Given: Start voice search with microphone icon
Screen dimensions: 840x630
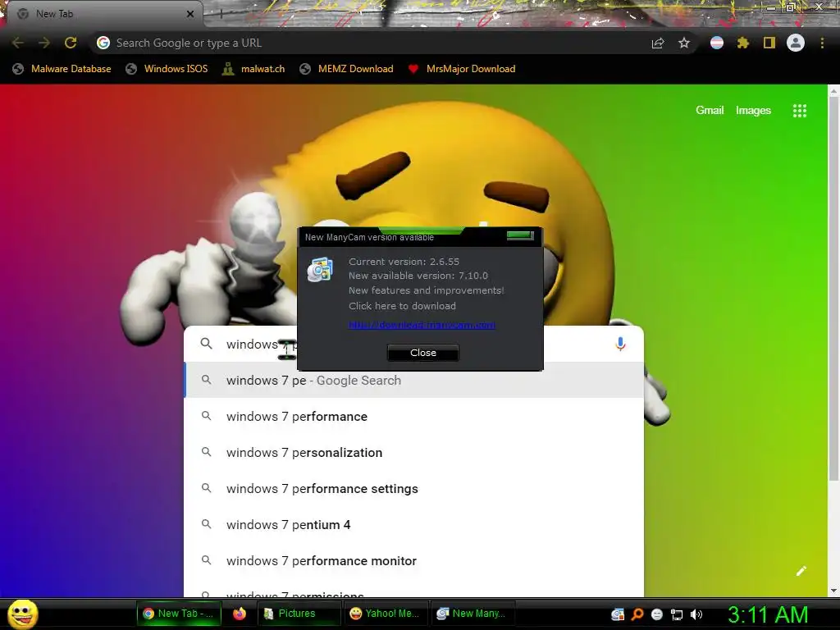Looking at the screenshot, I should pos(620,344).
